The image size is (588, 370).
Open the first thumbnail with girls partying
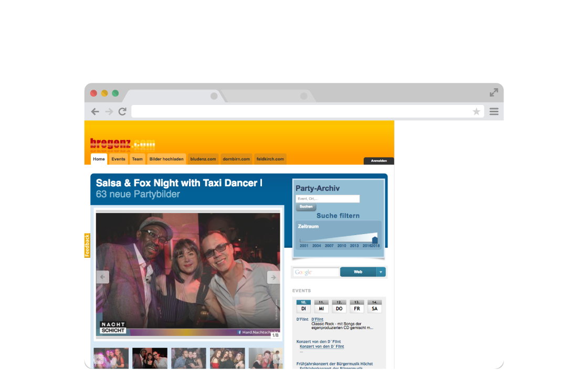[111, 358]
